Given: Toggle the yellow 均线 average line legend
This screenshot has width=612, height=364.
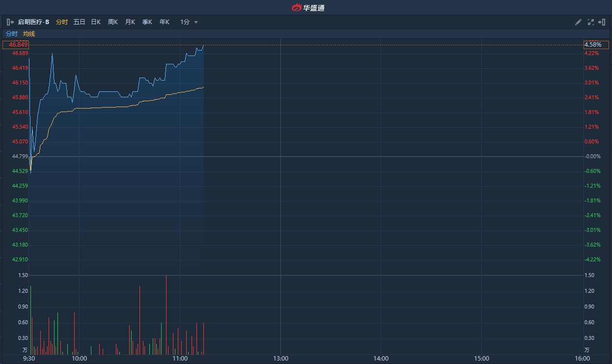Looking at the screenshot, I should click(29, 34).
